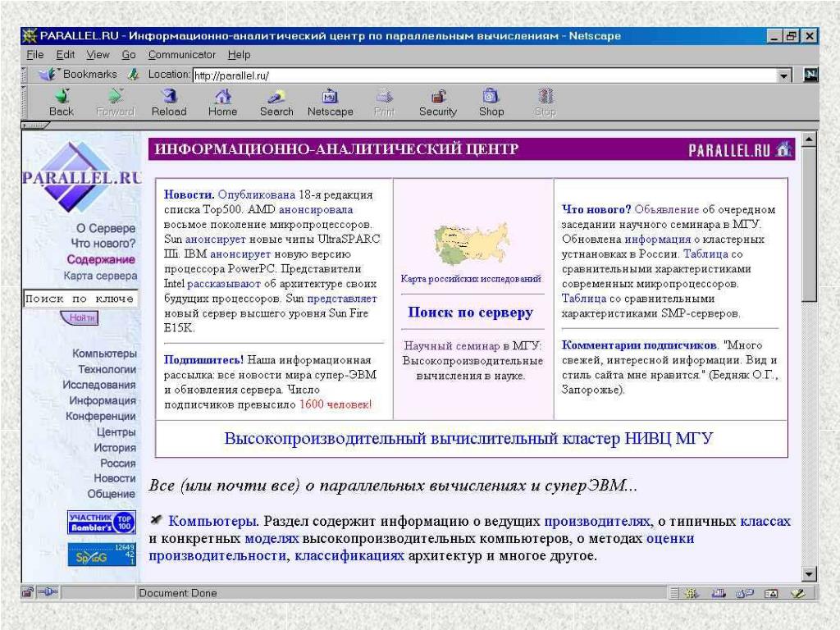840x630 pixels.
Task: Open sidebar link Компьютеры
Action: 104,354
